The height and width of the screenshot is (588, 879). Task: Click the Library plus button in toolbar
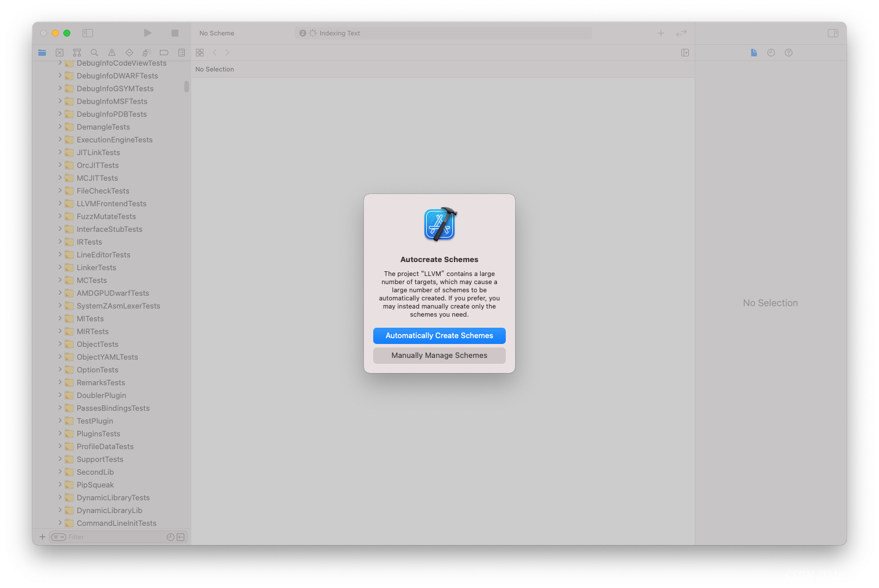click(x=661, y=33)
